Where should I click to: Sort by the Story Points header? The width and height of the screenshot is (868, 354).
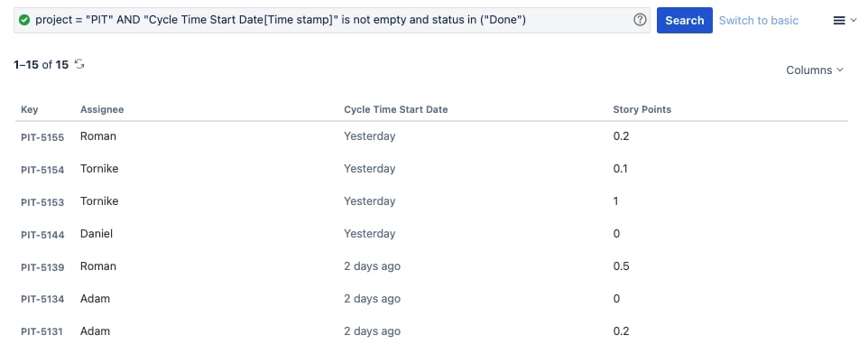pos(642,109)
